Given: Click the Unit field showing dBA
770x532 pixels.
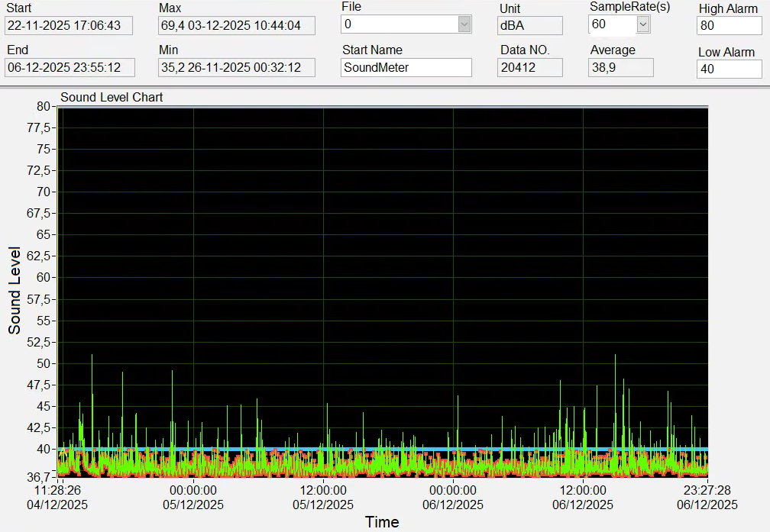Looking at the screenshot, I should 530,25.
